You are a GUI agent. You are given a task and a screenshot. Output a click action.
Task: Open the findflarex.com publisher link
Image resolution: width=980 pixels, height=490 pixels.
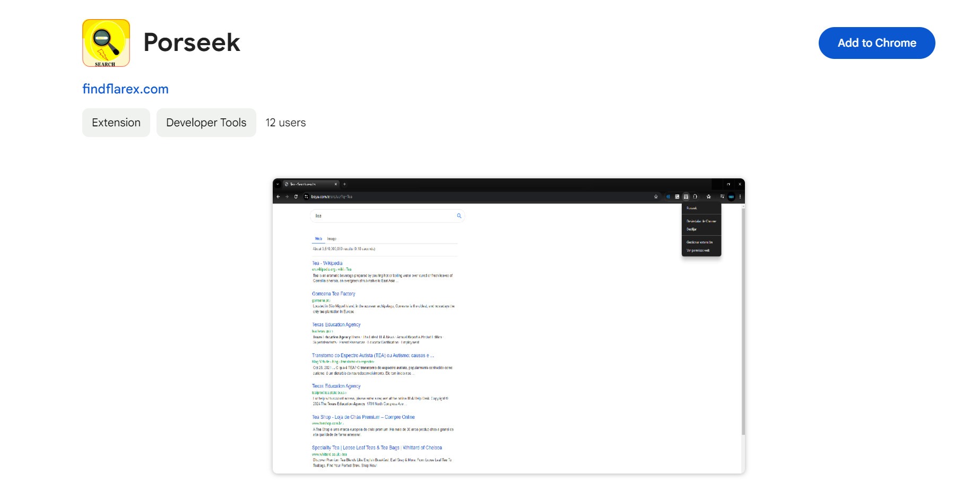(125, 89)
